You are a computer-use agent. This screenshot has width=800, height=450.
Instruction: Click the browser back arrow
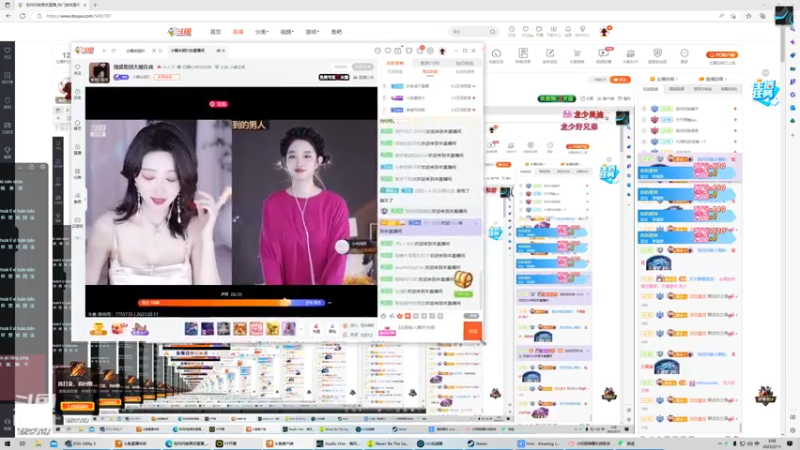coord(9,16)
